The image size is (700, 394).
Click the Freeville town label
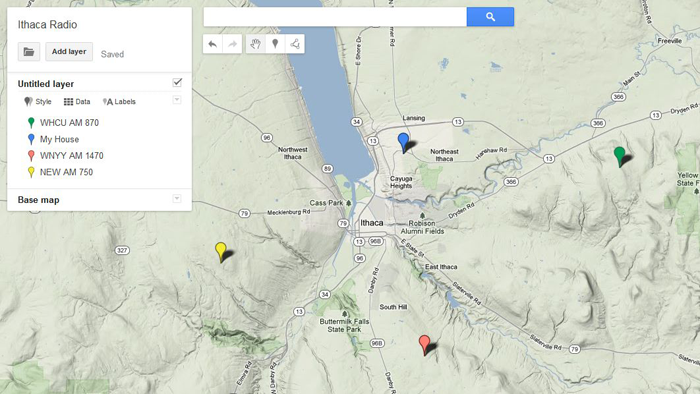coord(670,41)
